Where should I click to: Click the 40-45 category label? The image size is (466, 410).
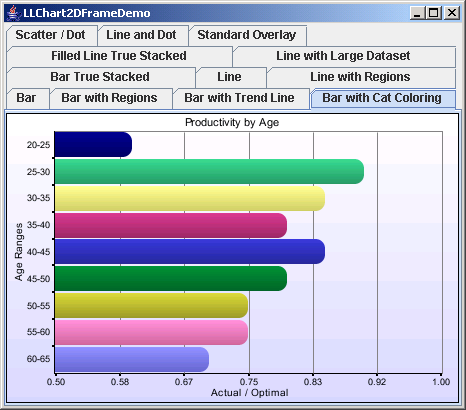click(x=38, y=252)
